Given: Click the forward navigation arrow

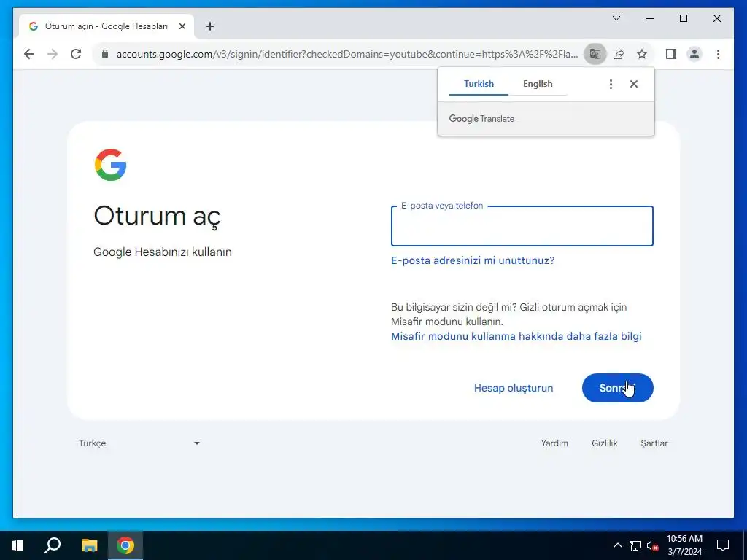Looking at the screenshot, I should tap(53, 54).
